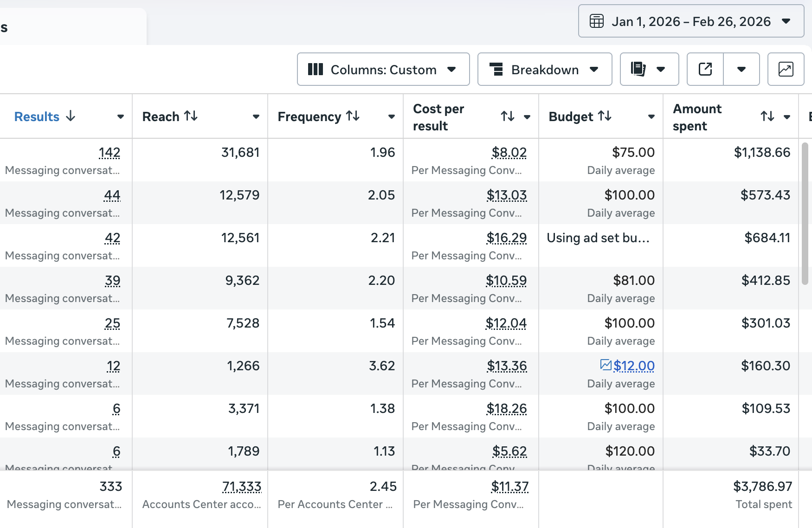Click sort arrows in Amount spent header
Screen dimensions: 812x528
(767, 116)
